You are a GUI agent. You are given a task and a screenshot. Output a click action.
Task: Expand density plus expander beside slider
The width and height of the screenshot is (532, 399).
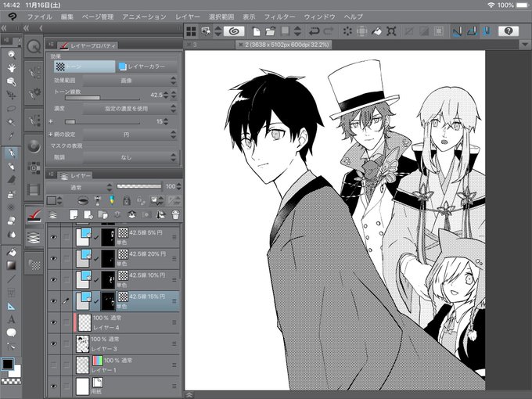pos(51,121)
